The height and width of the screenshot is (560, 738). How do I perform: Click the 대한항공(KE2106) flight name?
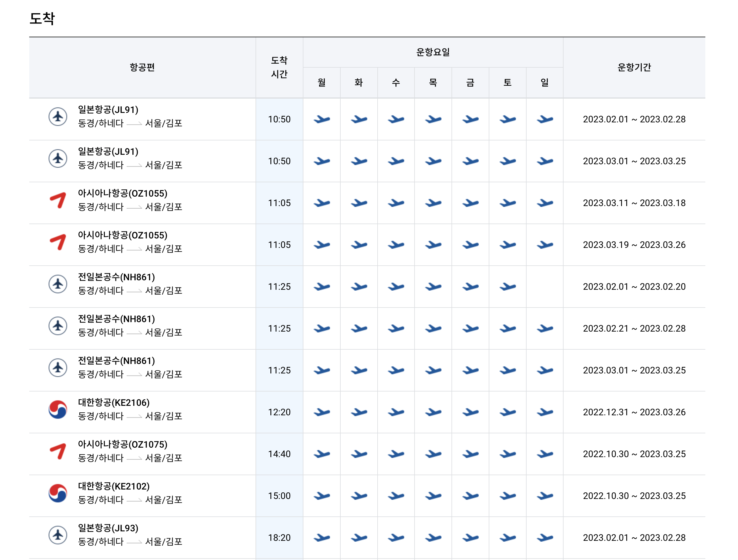click(x=114, y=402)
